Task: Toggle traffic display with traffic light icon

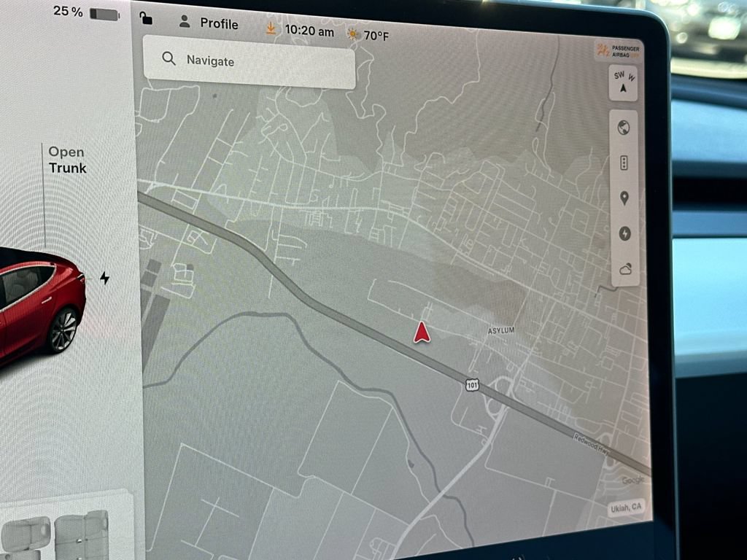Action: click(624, 163)
